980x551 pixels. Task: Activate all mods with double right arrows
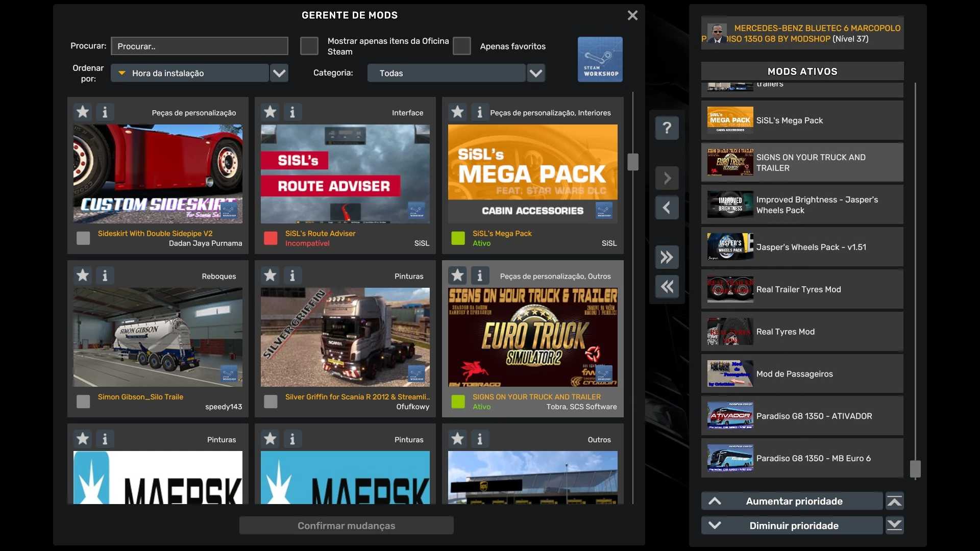tap(667, 257)
